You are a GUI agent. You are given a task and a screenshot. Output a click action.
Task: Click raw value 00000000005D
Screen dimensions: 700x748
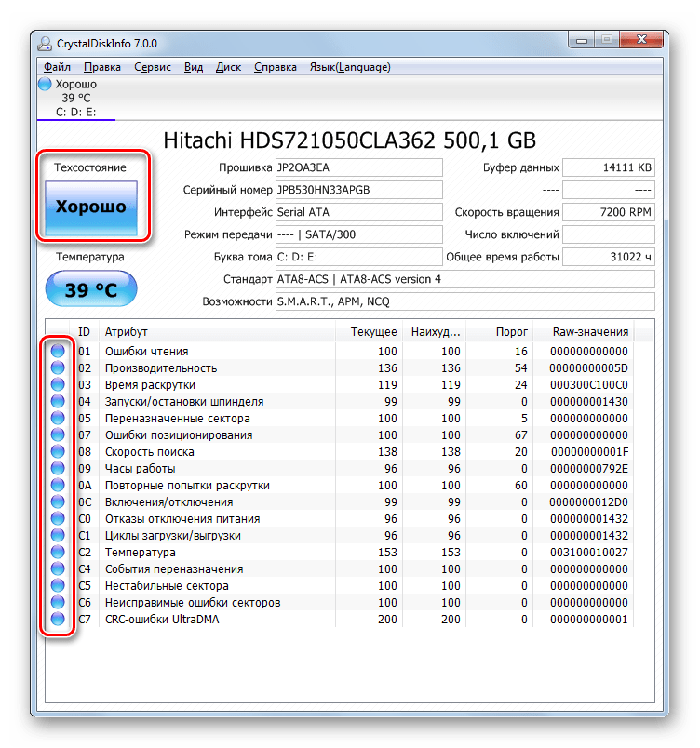click(x=588, y=368)
